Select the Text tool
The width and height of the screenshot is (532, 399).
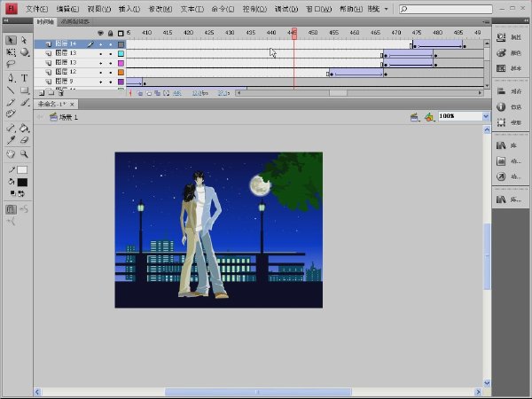(24, 78)
